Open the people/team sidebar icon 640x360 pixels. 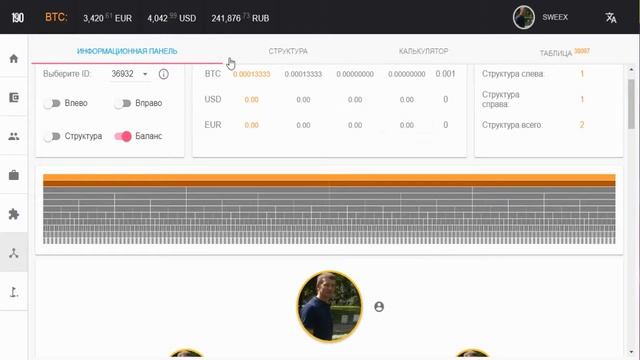[14, 136]
